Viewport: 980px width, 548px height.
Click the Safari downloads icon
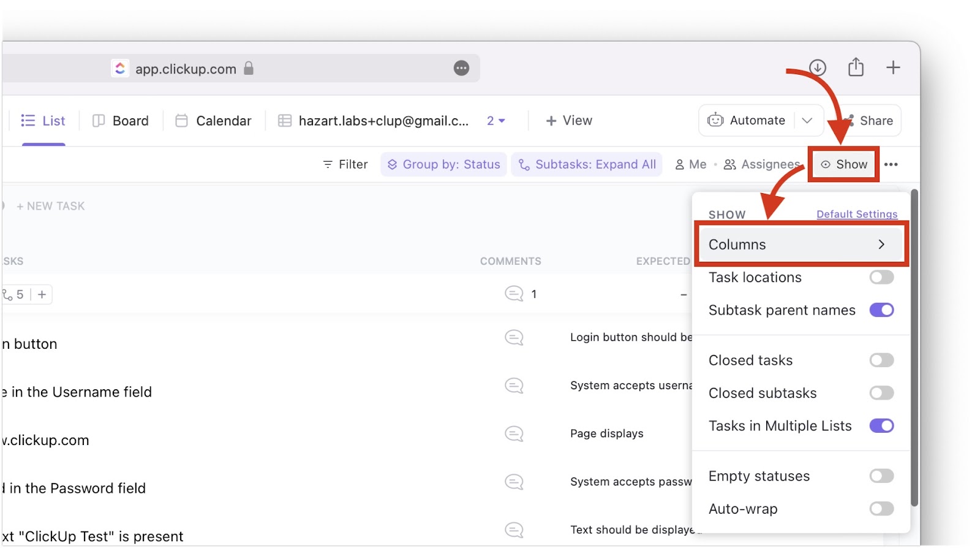click(818, 67)
